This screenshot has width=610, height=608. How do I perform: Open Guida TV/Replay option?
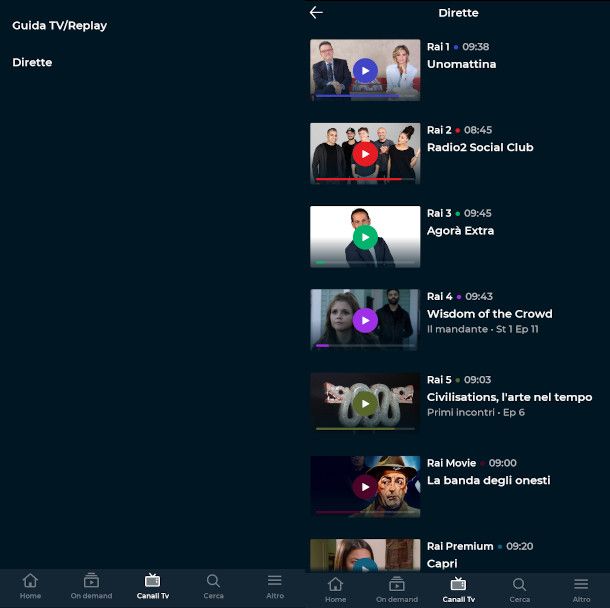60,26
